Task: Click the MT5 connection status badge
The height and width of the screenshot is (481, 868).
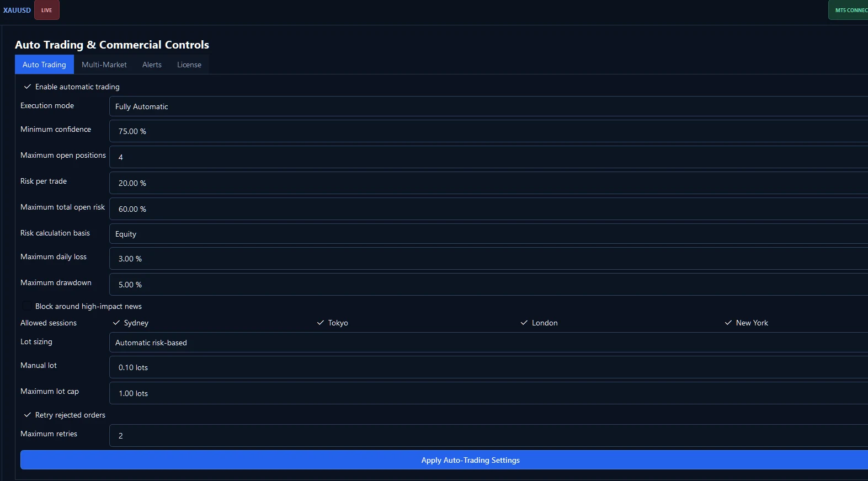Action: point(849,10)
